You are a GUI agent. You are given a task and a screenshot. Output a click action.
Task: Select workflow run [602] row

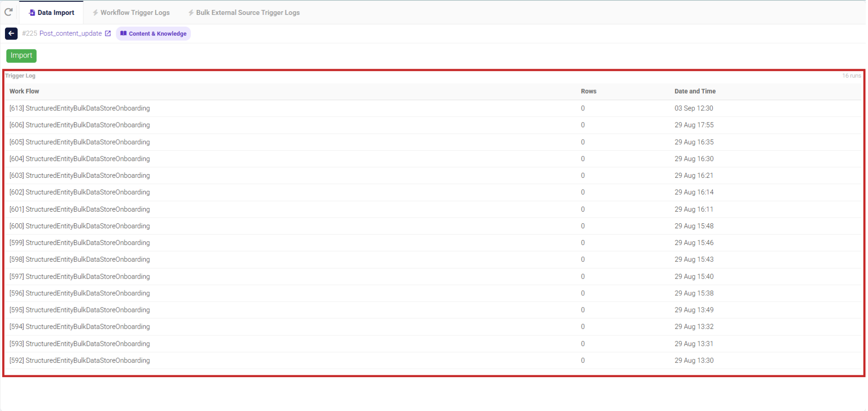coord(433,192)
